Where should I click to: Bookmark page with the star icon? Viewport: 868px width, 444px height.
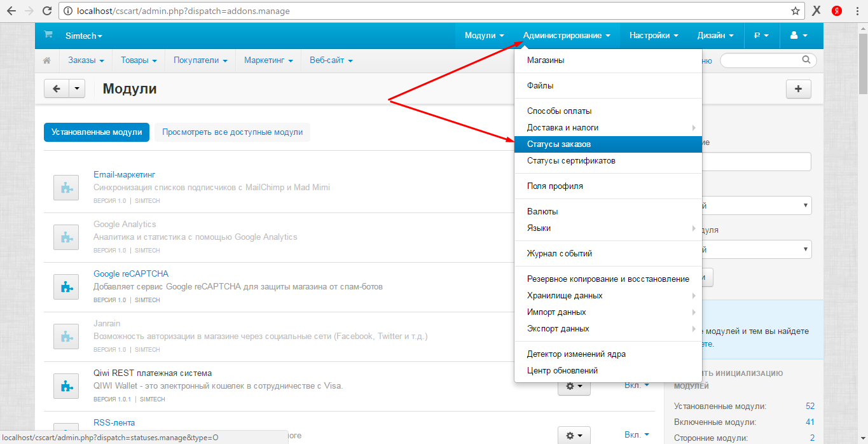(x=796, y=11)
